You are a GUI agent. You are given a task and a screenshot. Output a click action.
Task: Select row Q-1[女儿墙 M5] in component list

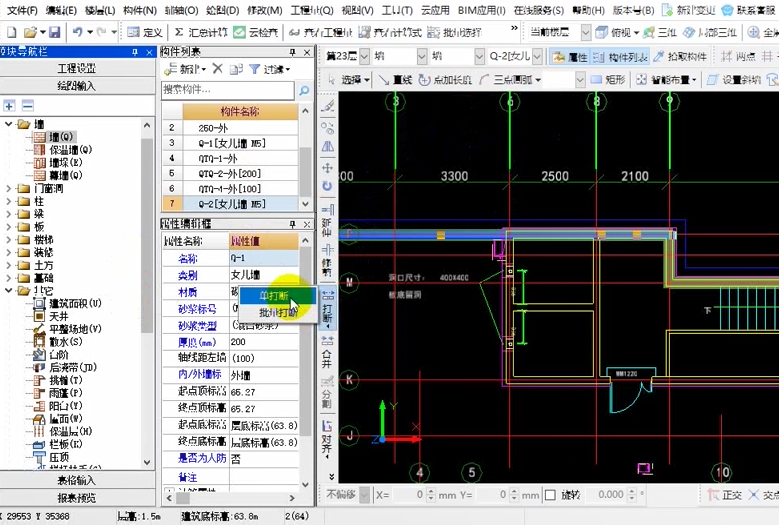[230, 143]
